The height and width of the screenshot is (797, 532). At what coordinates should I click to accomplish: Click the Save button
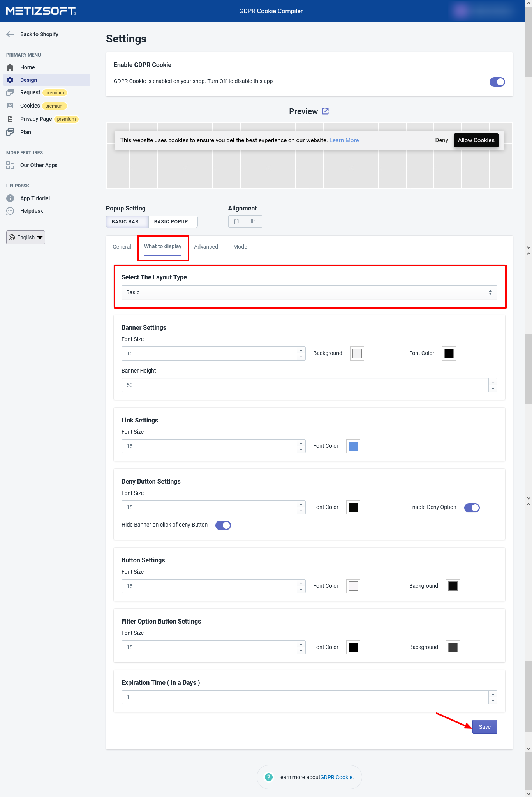484,727
